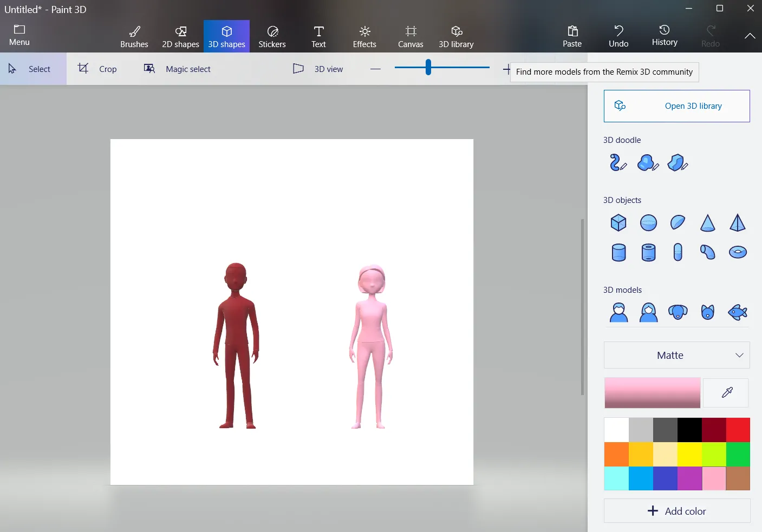
Task: Select the 3D cube shape
Action: pyautogui.click(x=618, y=222)
